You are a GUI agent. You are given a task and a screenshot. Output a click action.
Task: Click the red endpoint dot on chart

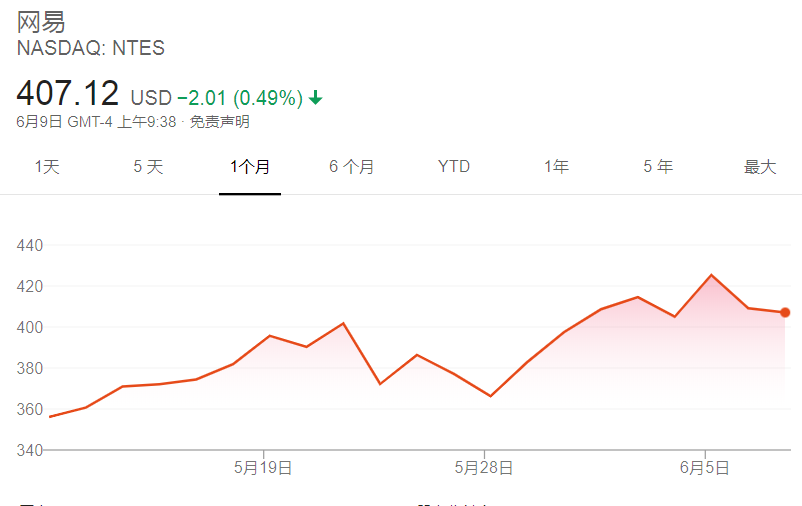785,312
